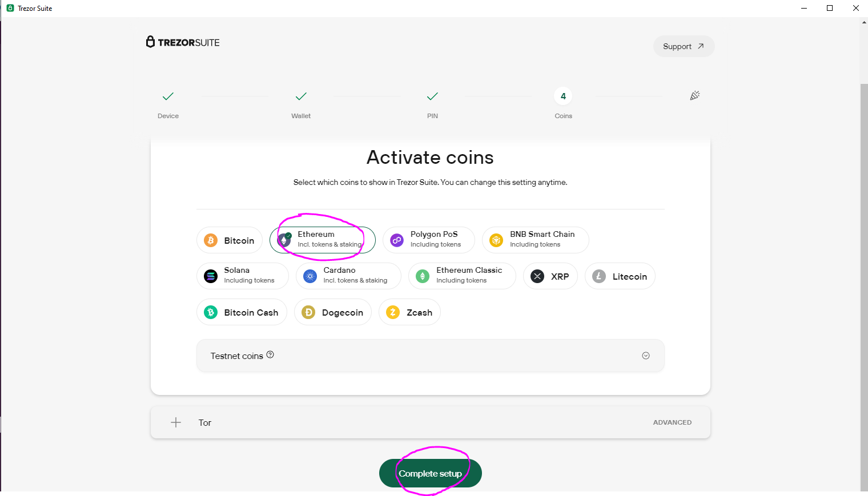
Task: Click the Testnet coins help icon
Action: click(x=270, y=354)
